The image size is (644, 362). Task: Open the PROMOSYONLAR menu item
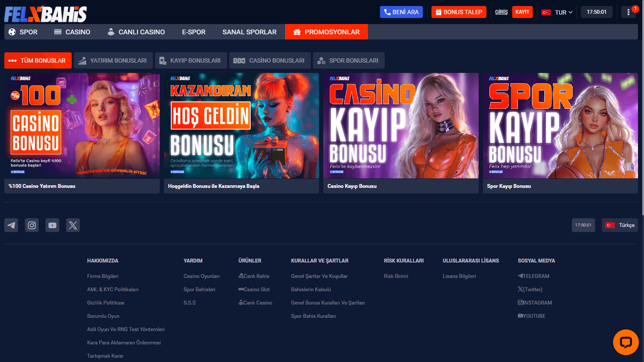pos(326,32)
